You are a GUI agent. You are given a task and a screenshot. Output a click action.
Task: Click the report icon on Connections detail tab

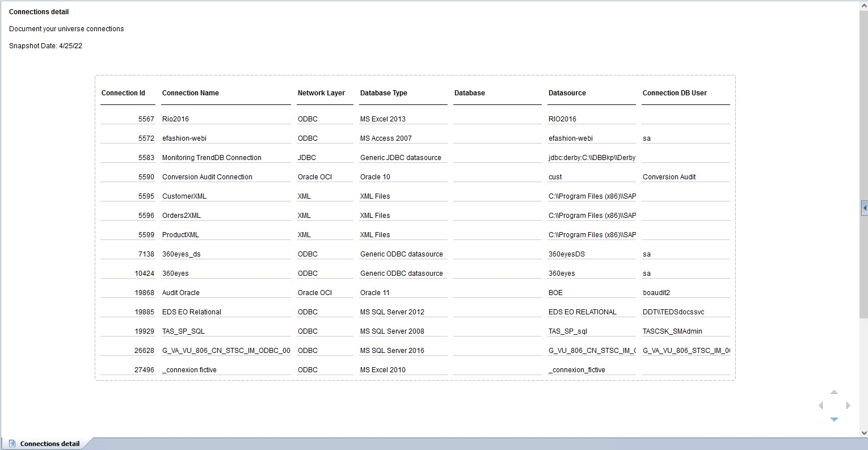click(12, 444)
